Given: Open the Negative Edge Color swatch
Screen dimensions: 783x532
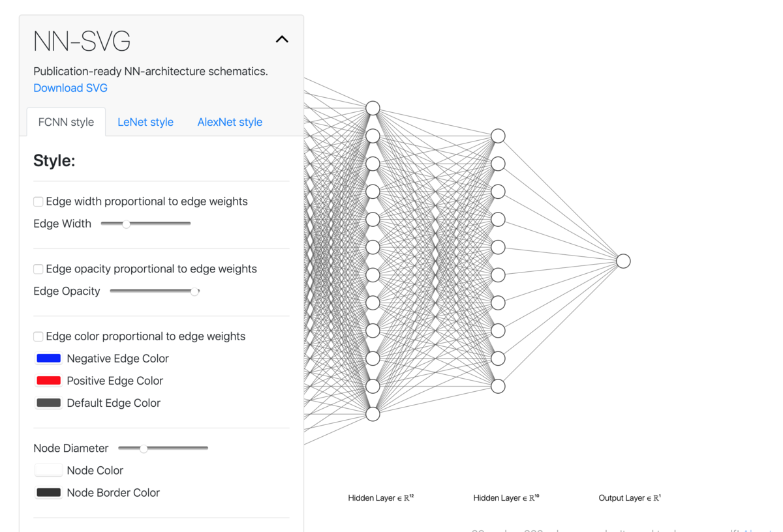Looking at the screenshot, I should click(48, 357).
